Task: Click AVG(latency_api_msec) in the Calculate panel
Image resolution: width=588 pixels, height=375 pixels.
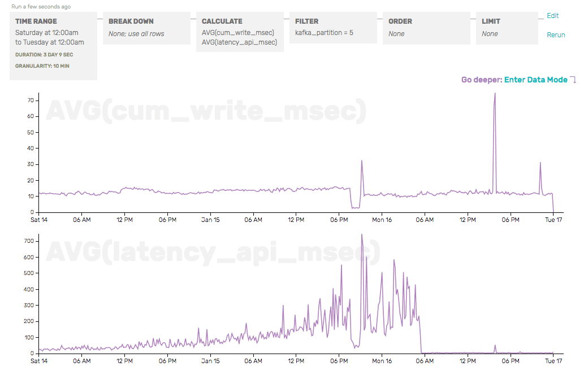Action: tap(239, 42)
